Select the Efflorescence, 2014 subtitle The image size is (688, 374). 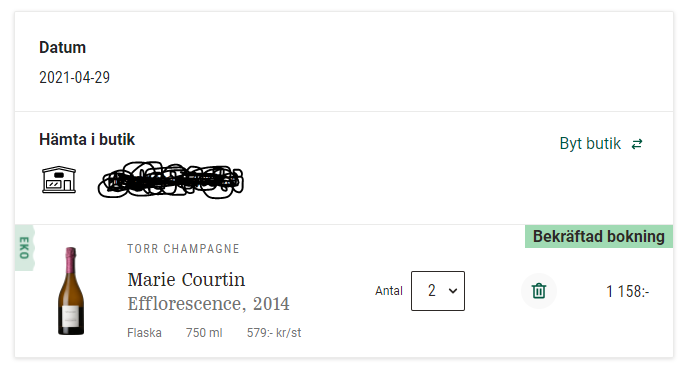tap(208, 304)
